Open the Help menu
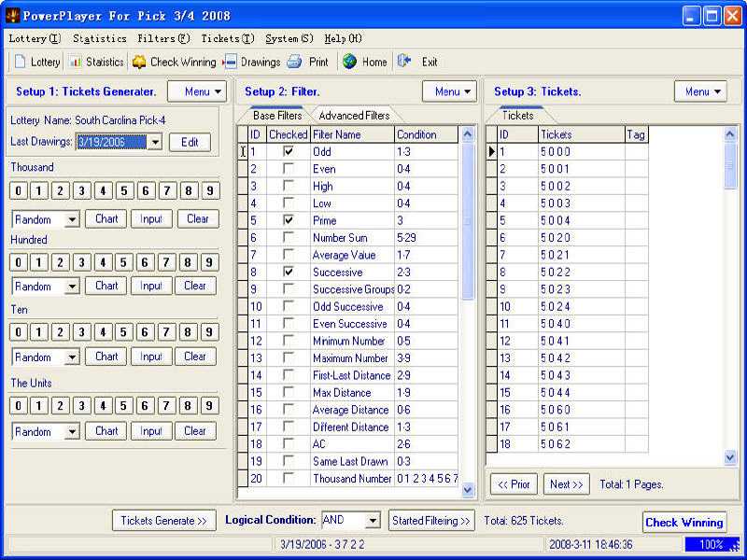 343,38
